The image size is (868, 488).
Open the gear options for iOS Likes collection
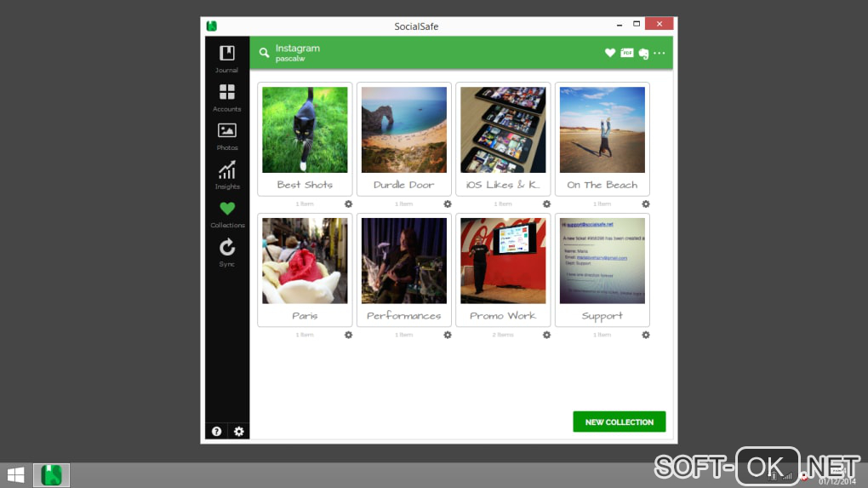click(546, 204)
